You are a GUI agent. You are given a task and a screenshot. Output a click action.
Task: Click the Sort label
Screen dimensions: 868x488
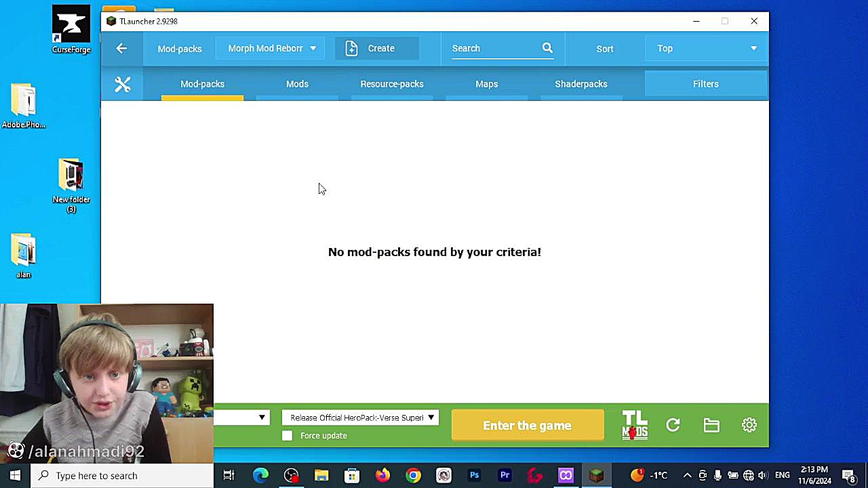[x=605, y=49]
